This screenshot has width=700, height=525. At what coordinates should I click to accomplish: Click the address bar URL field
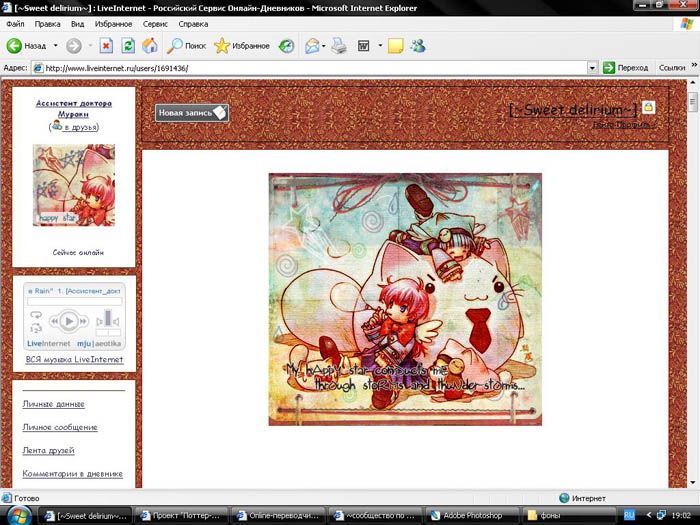click(312, 68)
